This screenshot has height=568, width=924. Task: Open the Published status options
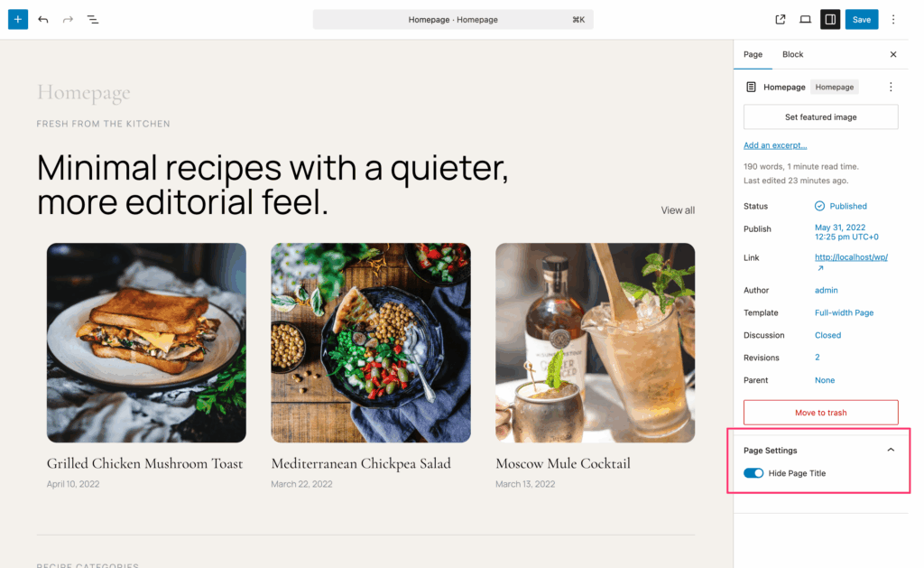pyautogui.click(x=847, y=206)
